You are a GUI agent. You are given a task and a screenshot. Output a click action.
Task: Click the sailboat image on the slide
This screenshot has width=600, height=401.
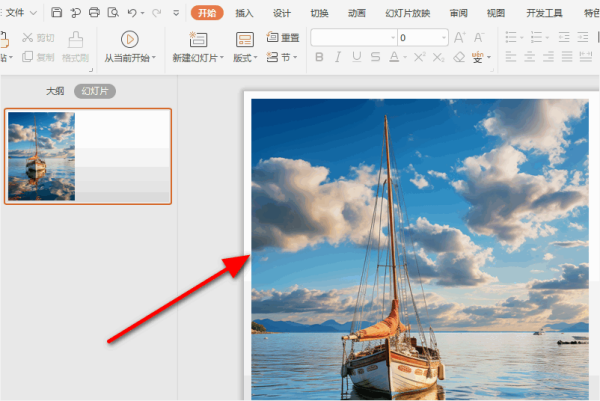click(x=420, y=249)
